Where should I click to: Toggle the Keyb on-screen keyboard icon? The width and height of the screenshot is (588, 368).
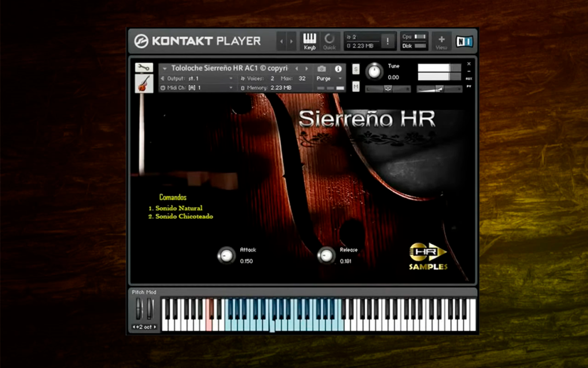click(x=310, y=41)
